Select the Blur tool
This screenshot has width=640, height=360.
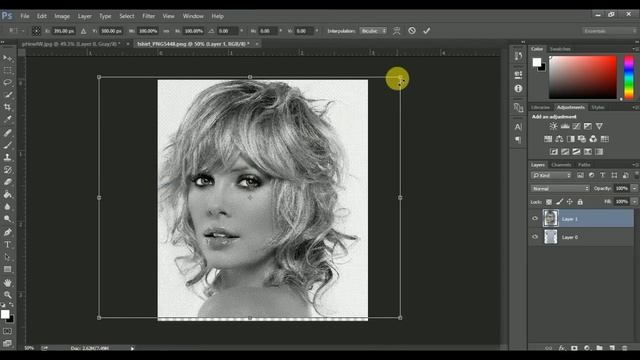click(x=7, y=207)
